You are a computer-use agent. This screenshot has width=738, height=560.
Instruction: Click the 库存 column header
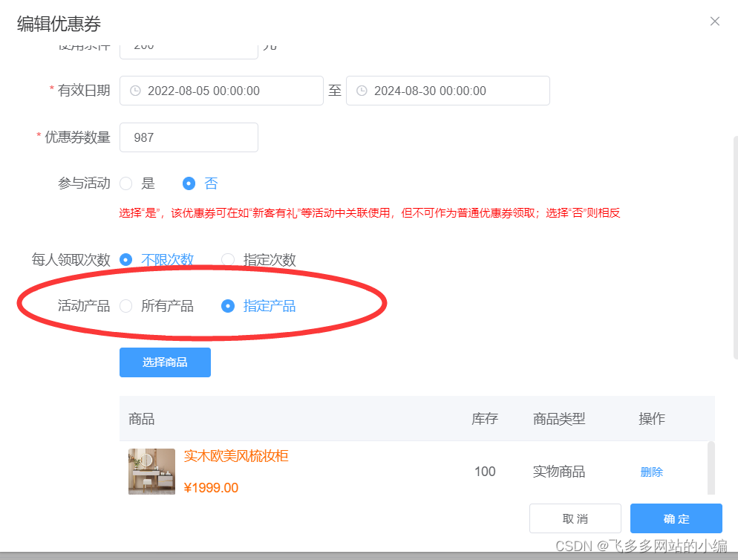coord(485,419)
